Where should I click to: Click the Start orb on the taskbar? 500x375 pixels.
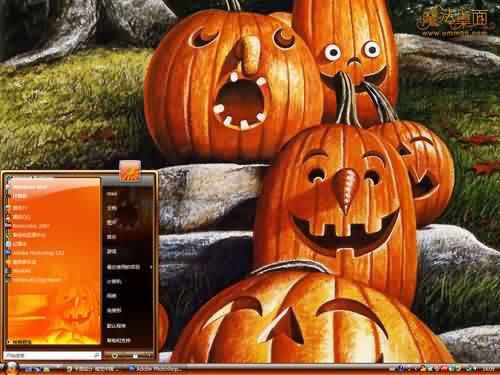tap(11, 368)
